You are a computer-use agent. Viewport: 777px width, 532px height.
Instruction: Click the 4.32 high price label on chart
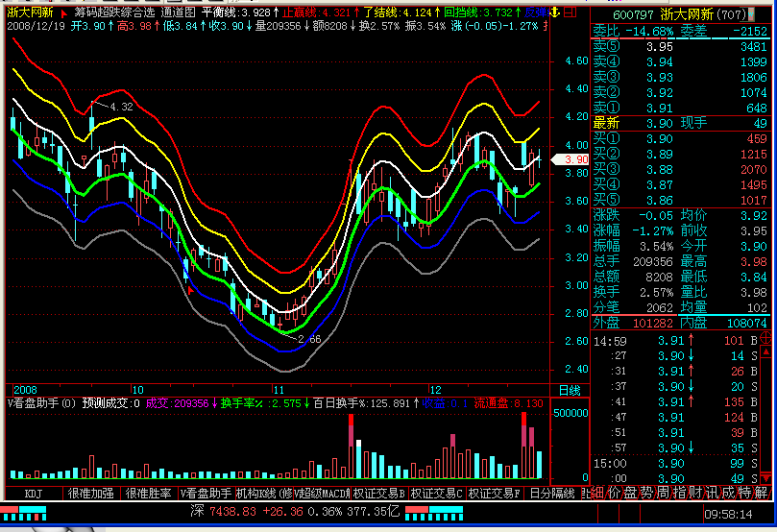(x=121, y=107)
